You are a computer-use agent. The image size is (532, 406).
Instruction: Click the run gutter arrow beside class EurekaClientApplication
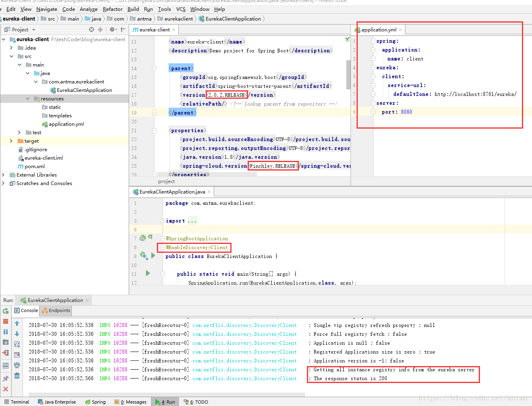pyautogui.click(x=153, y=256)
